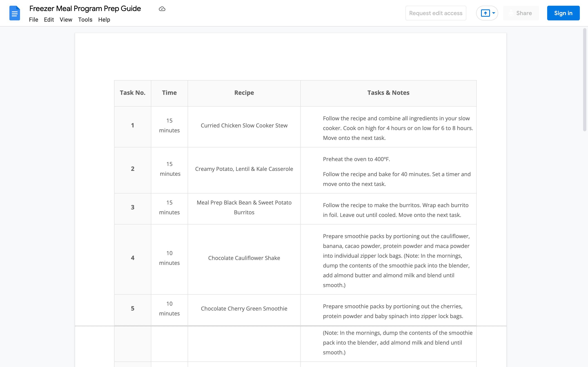Click the Google Docs home icon
Viewport: 588px width, 367px height.
(14, 13)
